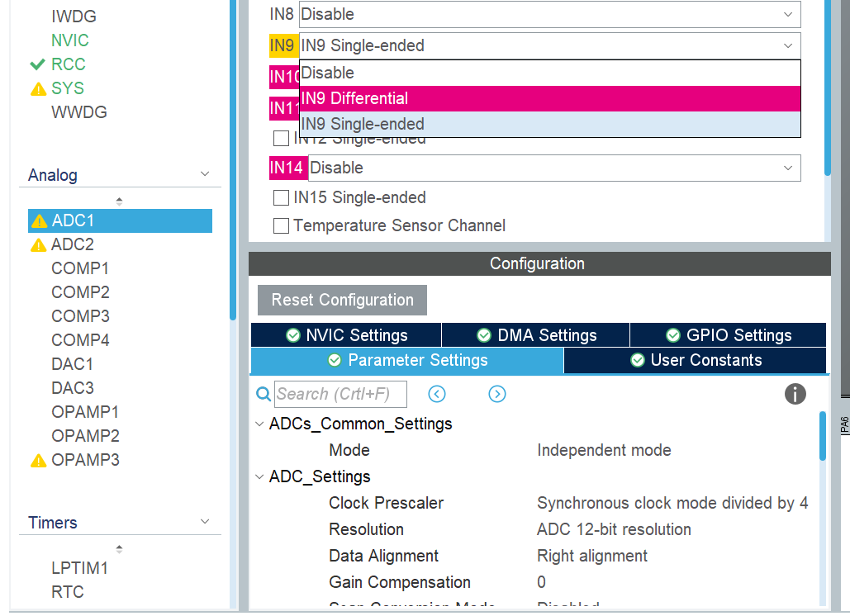Screen dimensions: 850x616
Task: Click the search magnifier icon
Action: pos(264,395)
